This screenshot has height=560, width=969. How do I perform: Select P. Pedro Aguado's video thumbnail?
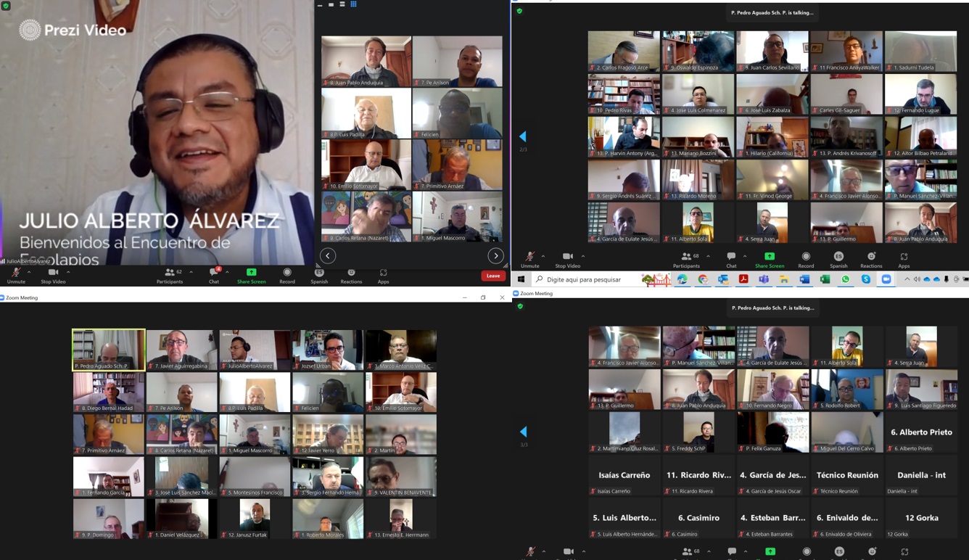click(108, 350)
